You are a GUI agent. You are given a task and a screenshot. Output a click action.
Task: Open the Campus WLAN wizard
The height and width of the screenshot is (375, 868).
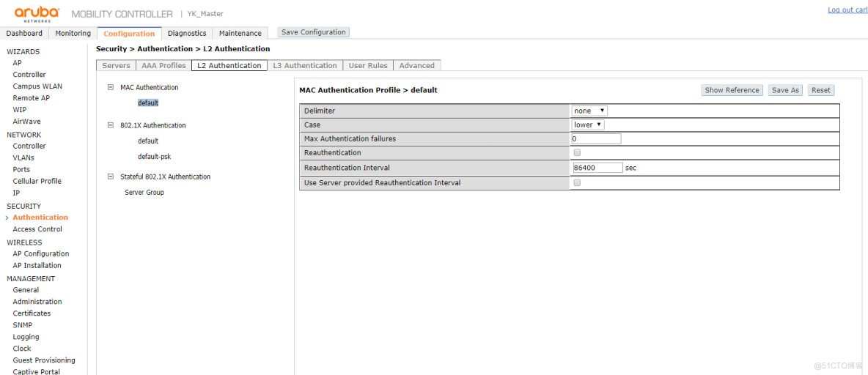(37, 86)
